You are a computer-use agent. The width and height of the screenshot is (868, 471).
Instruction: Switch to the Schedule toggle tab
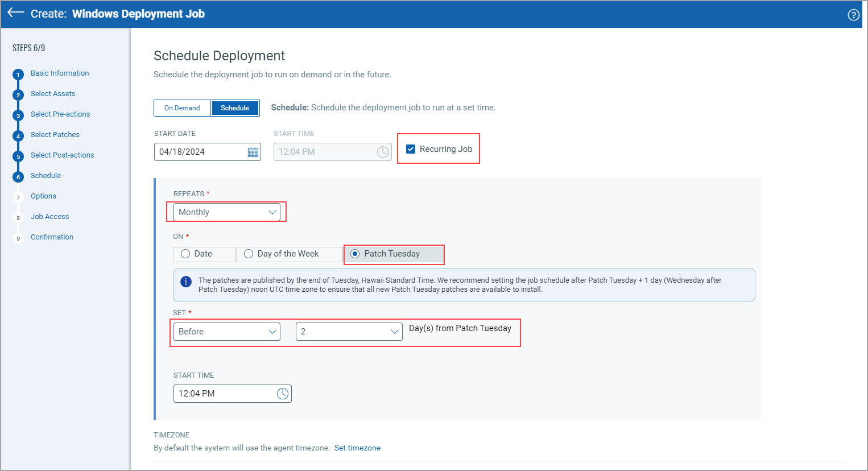pyautogui.click(x=235, y=108)
